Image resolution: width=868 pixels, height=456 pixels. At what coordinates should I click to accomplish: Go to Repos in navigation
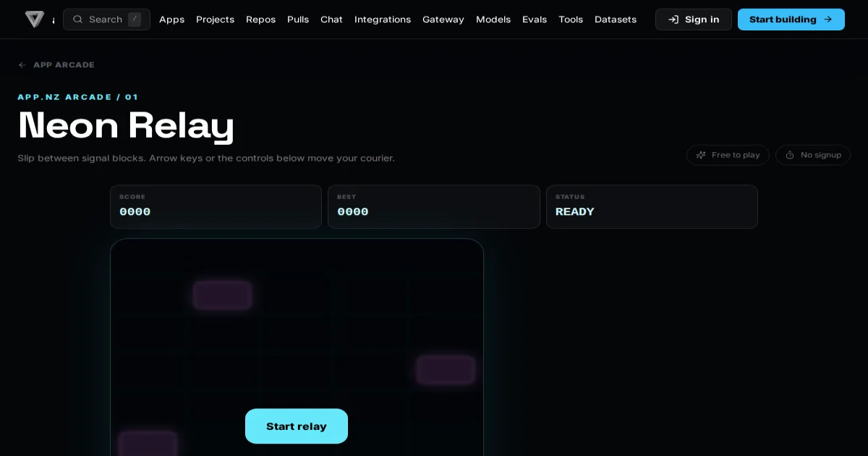coord(260,20)
